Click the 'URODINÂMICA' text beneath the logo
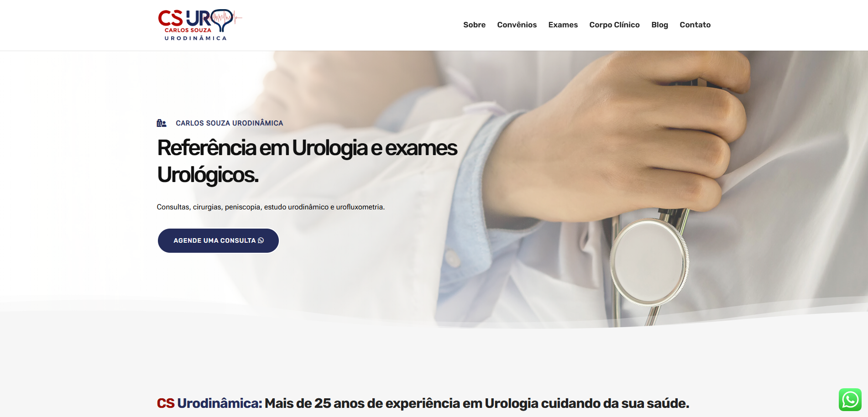This screenshot has width=868, height=417. (x=195, y=38)
